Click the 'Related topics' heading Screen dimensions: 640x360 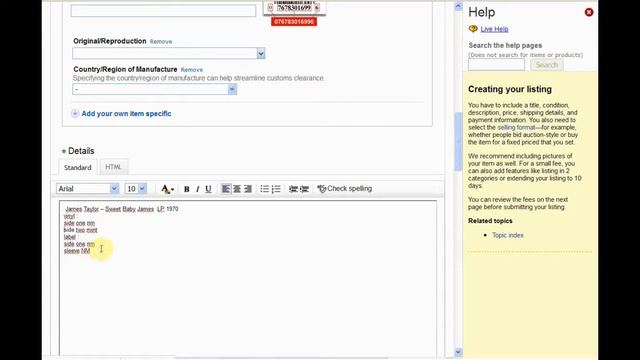pos(490,221)
